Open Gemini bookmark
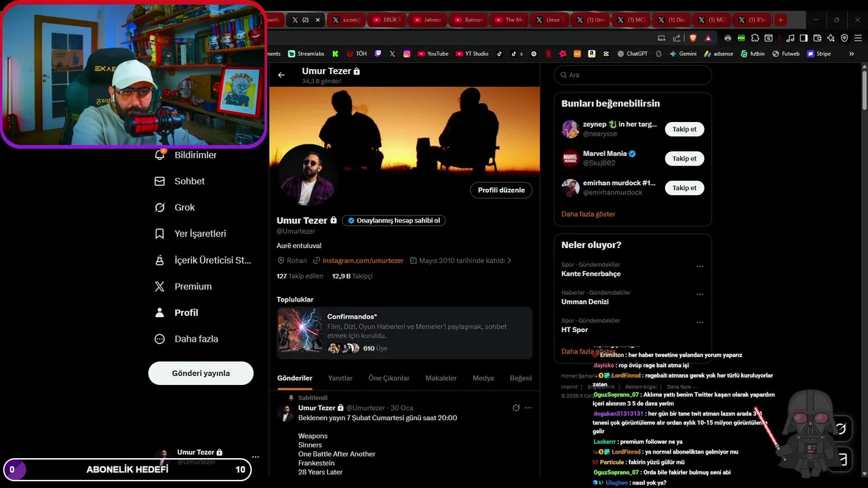This screenshot has width=868, height=488. click(x=683, y=54)
